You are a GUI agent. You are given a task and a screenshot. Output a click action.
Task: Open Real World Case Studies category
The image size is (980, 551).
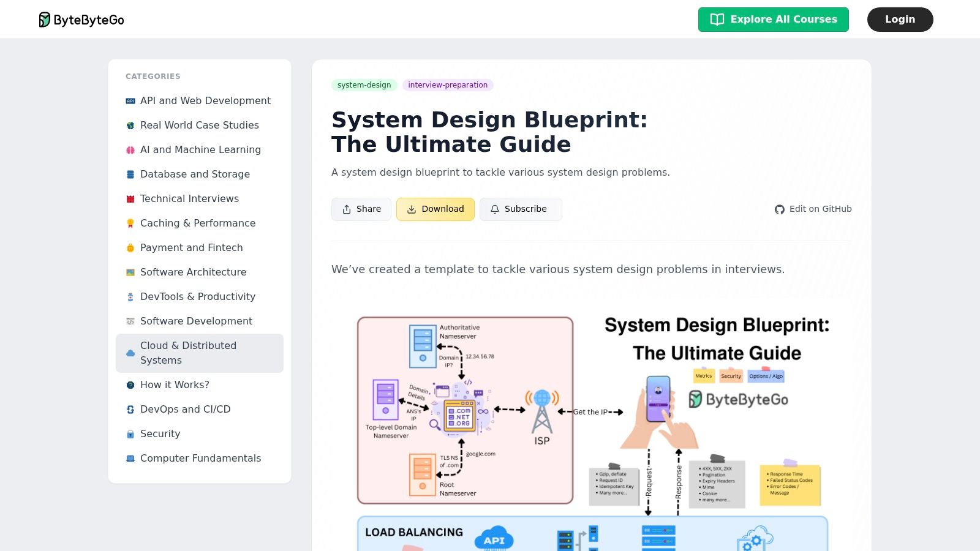tap(200, 126)
